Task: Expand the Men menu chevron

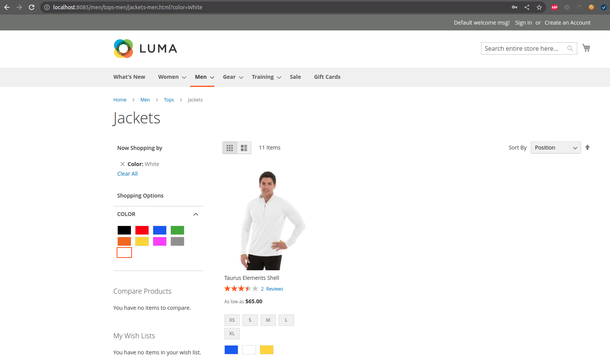Action: tap(212, 77)
